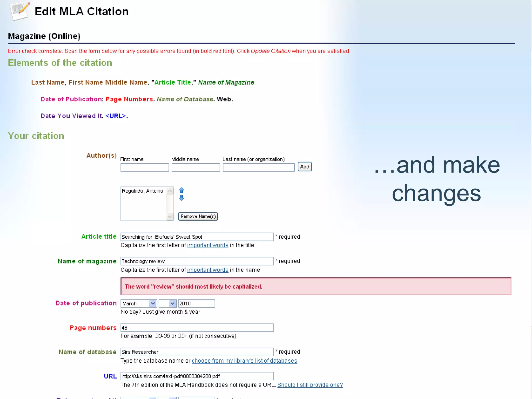This screenshot has width=532, height=399.
Task: Click the review capitalization error message
Action: coord(316,286)
